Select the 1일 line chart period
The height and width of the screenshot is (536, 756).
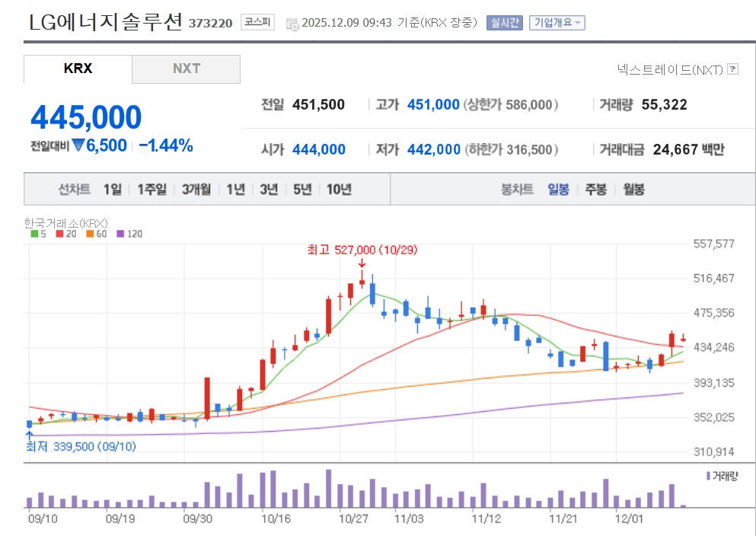(x=113, y=190)
